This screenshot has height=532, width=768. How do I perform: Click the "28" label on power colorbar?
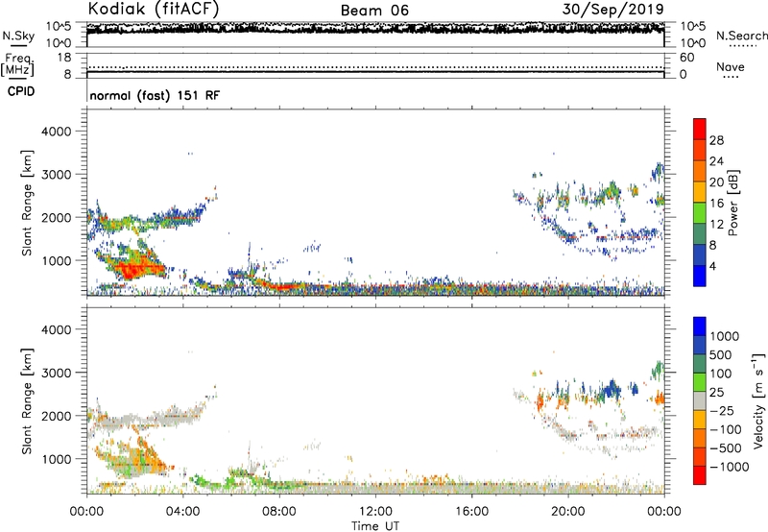tap(716, 140)
